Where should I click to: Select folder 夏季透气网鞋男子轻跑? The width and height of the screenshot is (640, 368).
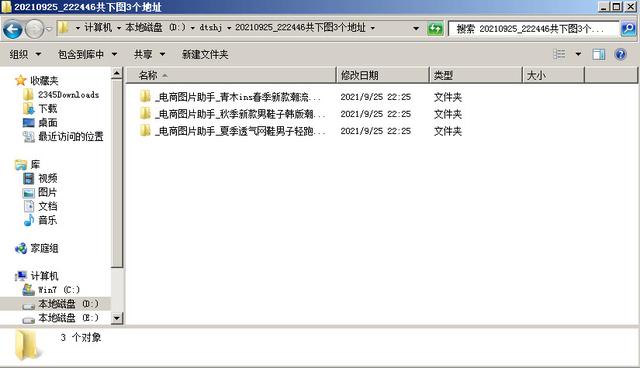(240, 131)
